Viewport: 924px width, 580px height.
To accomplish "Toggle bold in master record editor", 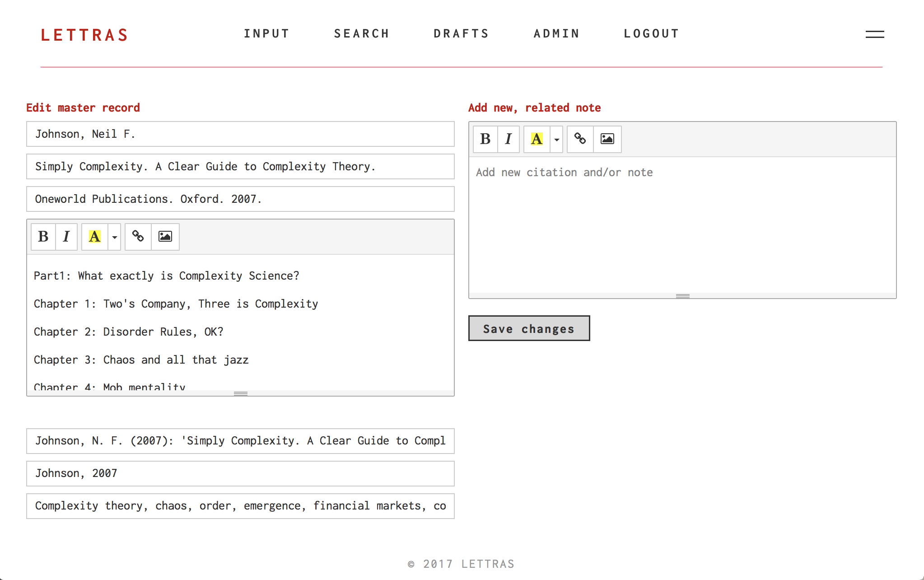I will pyautogui.click(x=43, y=237).
